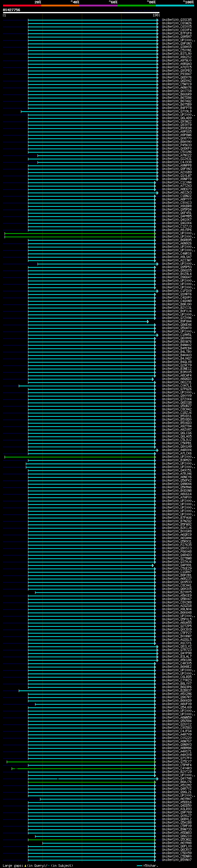Screen dimensions: 197x868
Task: Click hit label UniRef100_A7APX0
Action: (x=177, y=497)
